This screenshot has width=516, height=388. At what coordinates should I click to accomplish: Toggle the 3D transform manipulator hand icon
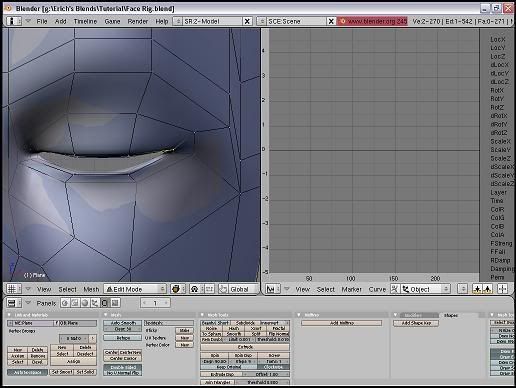coord(223,289)
